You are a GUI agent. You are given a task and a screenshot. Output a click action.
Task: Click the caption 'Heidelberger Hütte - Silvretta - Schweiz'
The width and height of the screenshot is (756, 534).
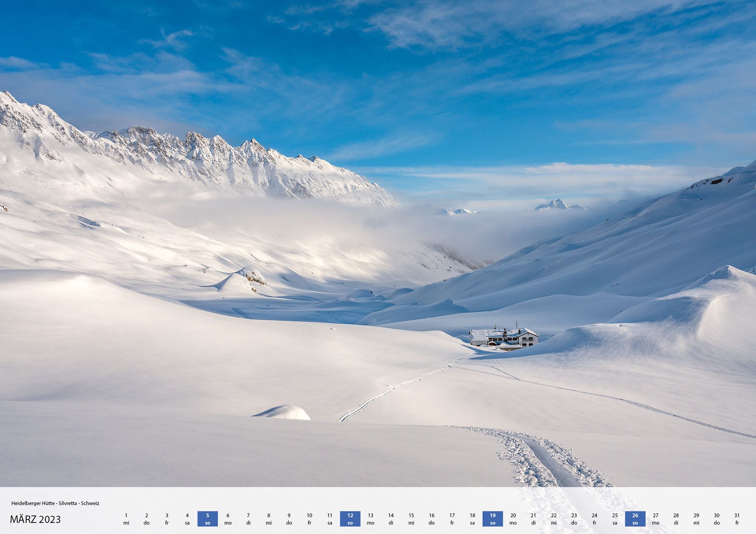click(55, 503)
